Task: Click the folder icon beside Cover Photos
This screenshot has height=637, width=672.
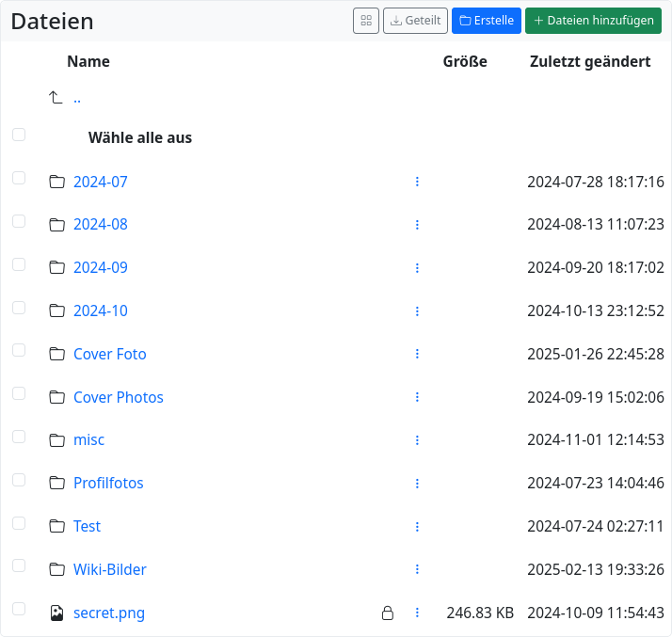Action: 57,397
